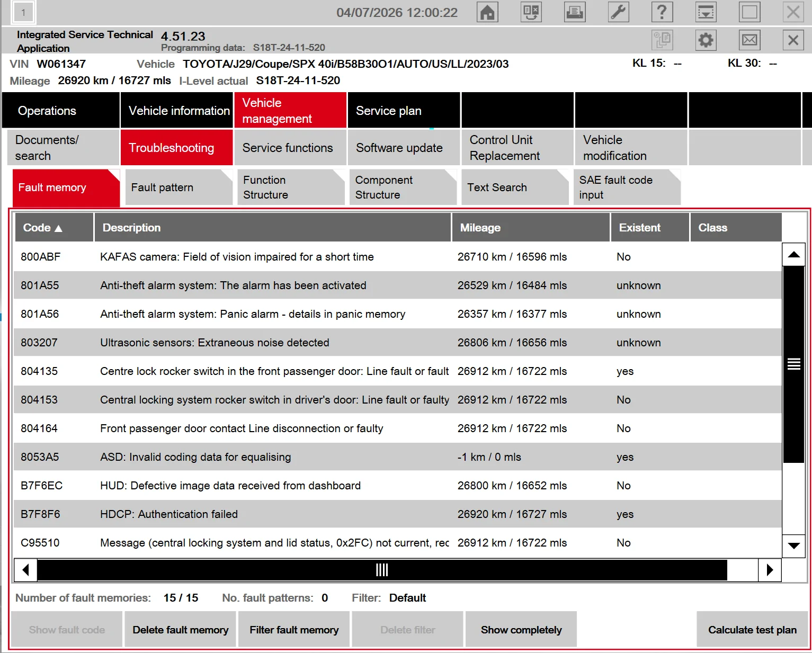Select fault row 804135 centre lock rocker switch
The height and width of the screenshot is (653, 812).
coord(398,371)
